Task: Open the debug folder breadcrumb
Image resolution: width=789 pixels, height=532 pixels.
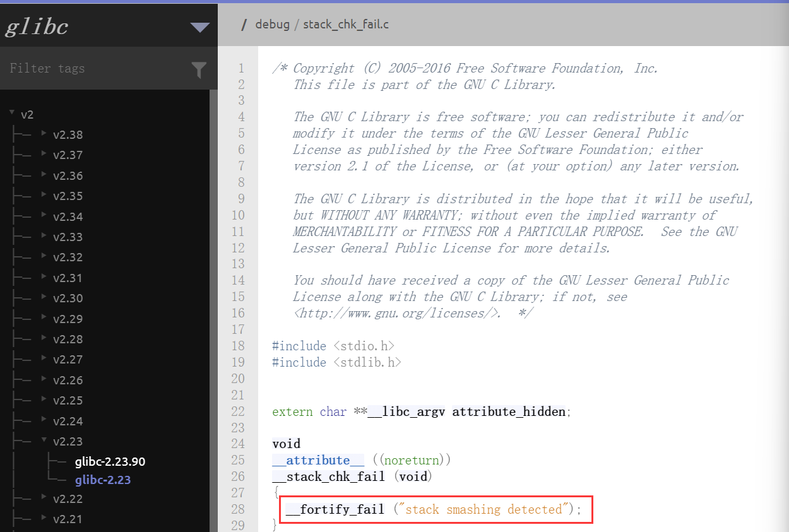Action: (x=272, y=25)
